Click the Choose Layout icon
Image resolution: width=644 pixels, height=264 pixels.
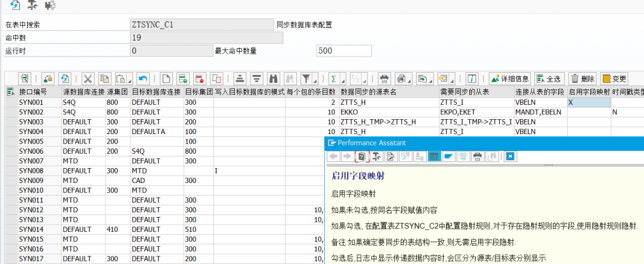click(442, 79)
